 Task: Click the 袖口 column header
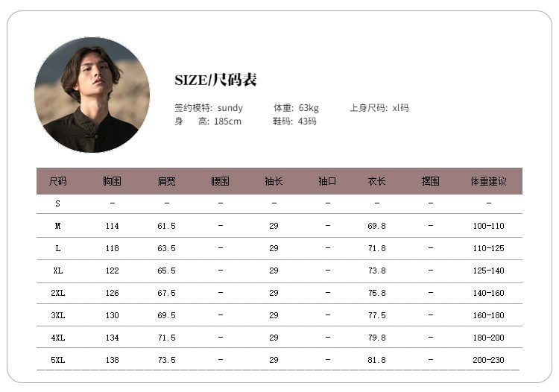point(327,181)
